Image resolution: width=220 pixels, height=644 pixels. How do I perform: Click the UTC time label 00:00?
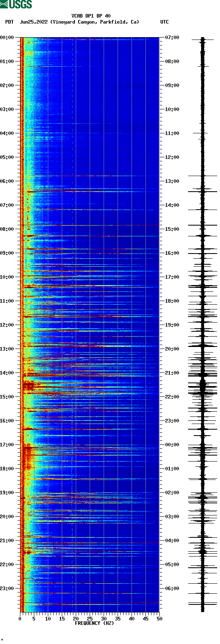click(x=172, y=445)
